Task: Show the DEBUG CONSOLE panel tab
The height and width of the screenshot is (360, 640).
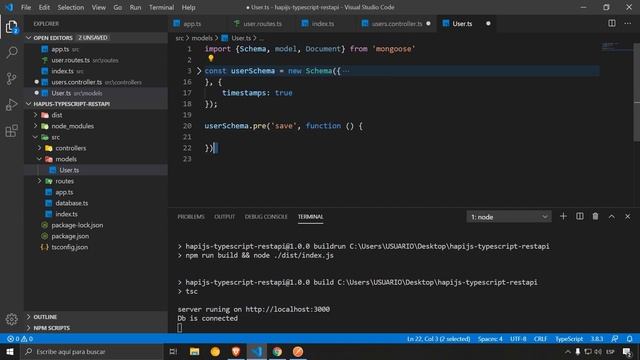Action: tap(266, 217)
